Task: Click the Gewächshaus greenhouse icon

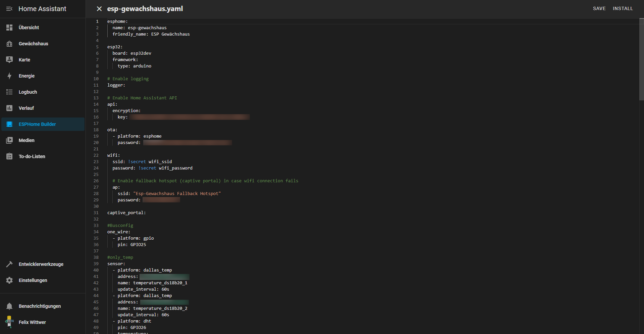Action: pyautogui.click(x=9, y=44)
